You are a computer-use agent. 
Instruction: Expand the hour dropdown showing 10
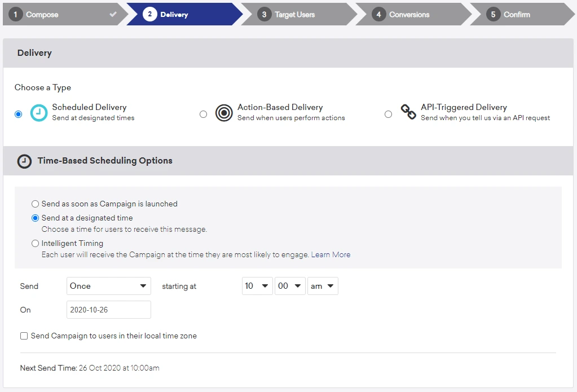coord(257,286)
